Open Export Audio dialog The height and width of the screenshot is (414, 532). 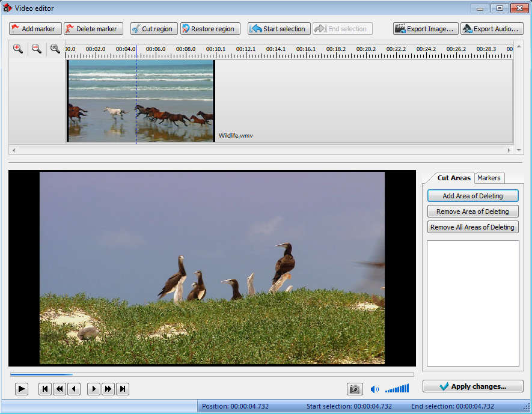pyautogui.click(x=492, y=29)
